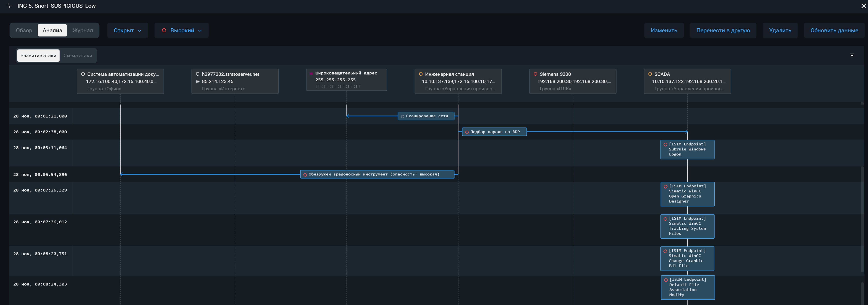Click the timestamp 28 ноя, 00:01:21,000

pos(40,116)
